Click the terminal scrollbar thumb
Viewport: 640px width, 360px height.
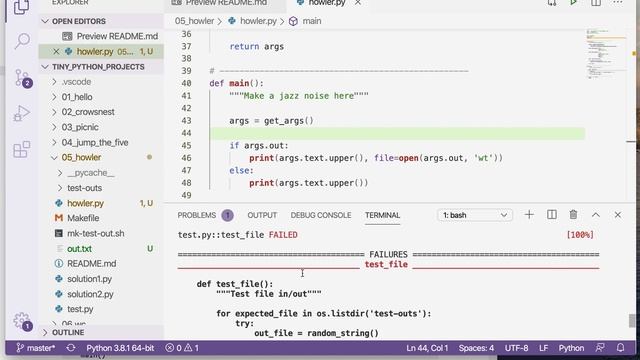click(x=632, y=320)
